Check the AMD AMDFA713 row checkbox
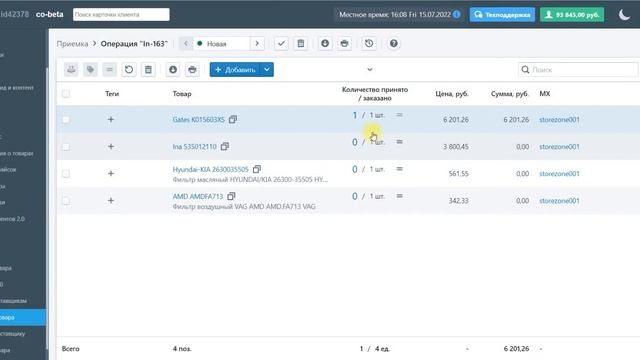 point(66,200)
